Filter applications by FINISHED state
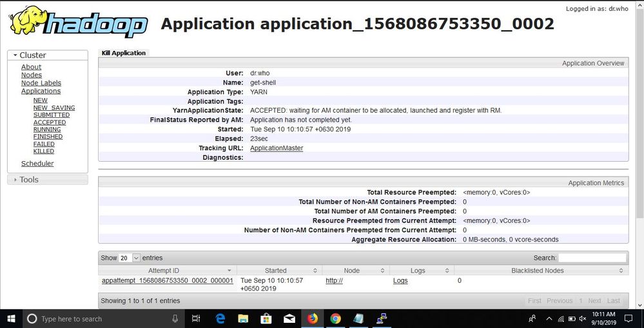 pos(48,136)
